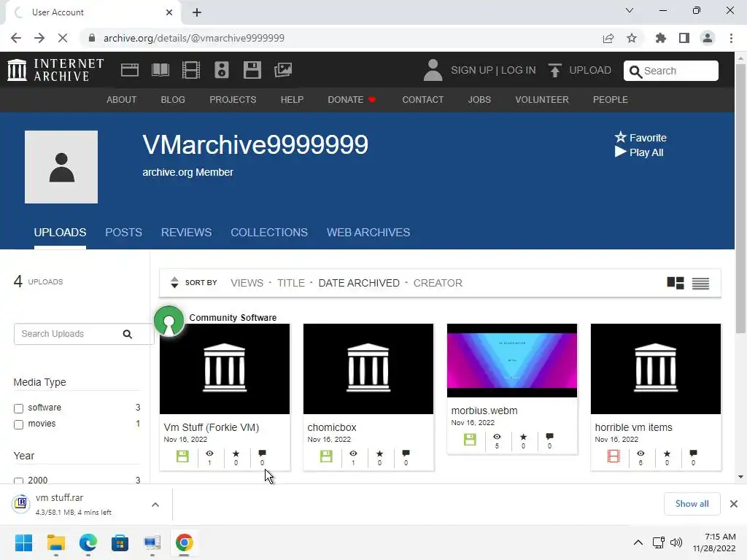Check the 2000 year filter
This screenshot has width=747, height=560.
point(18,481)
